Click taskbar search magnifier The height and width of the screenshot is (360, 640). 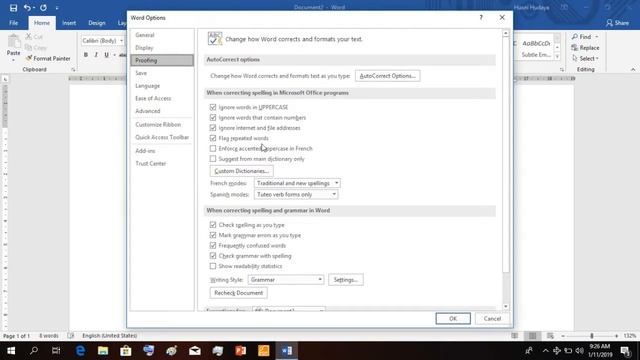(34, 351)
